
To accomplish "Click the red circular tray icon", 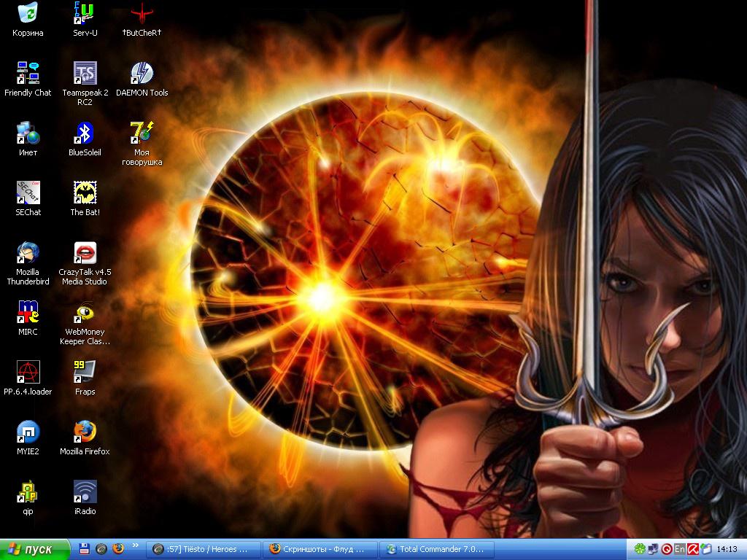I will [x=667, y=549].
